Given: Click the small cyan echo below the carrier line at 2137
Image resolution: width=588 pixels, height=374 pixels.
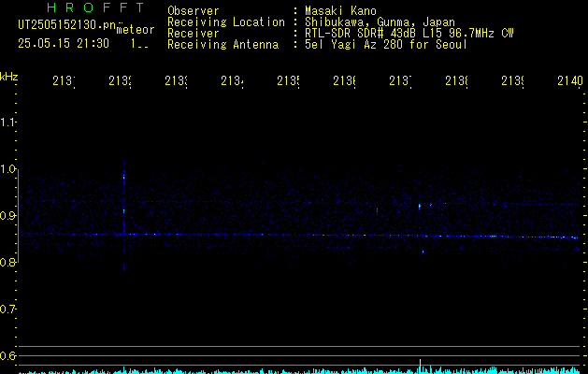Looking at the screenshot, I should pos(423,252).
